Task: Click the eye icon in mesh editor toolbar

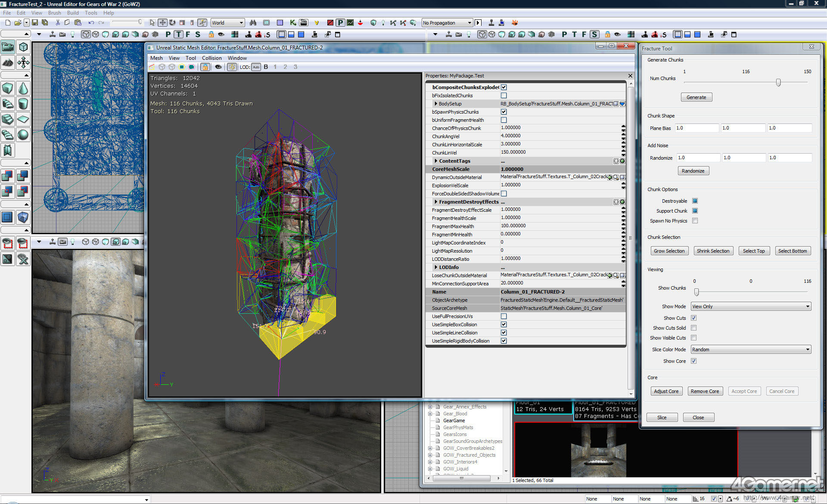Action: coord(218,67)
